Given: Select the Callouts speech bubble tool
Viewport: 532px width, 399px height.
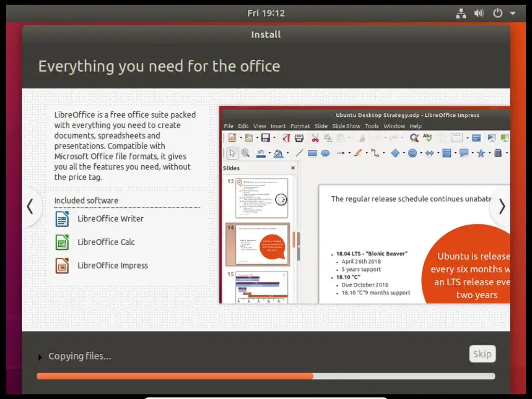Looking at the screenshot, I should 464,153.
